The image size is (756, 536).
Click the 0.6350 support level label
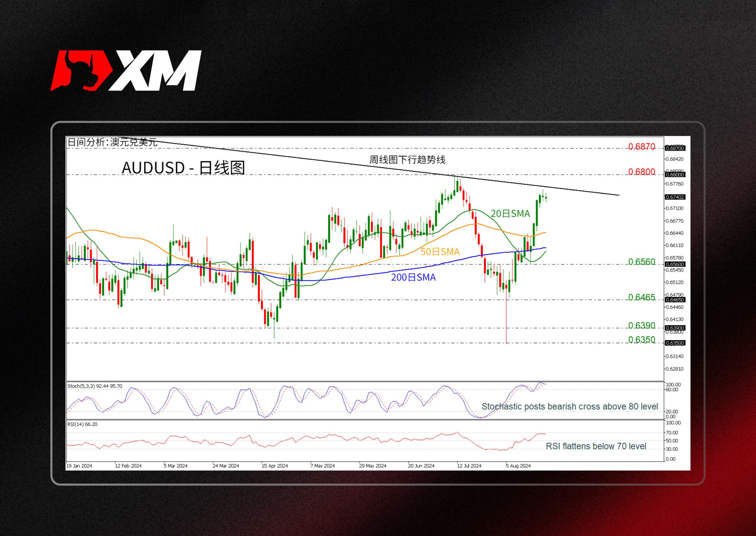click(641, 340)
